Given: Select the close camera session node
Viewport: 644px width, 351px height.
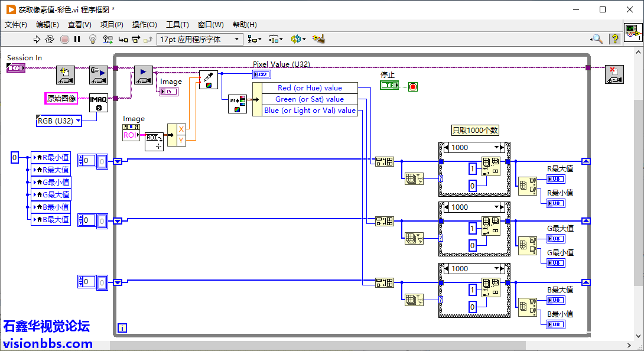Looking at the screenshot, I should pyautogui.click(x=614, y=74).
